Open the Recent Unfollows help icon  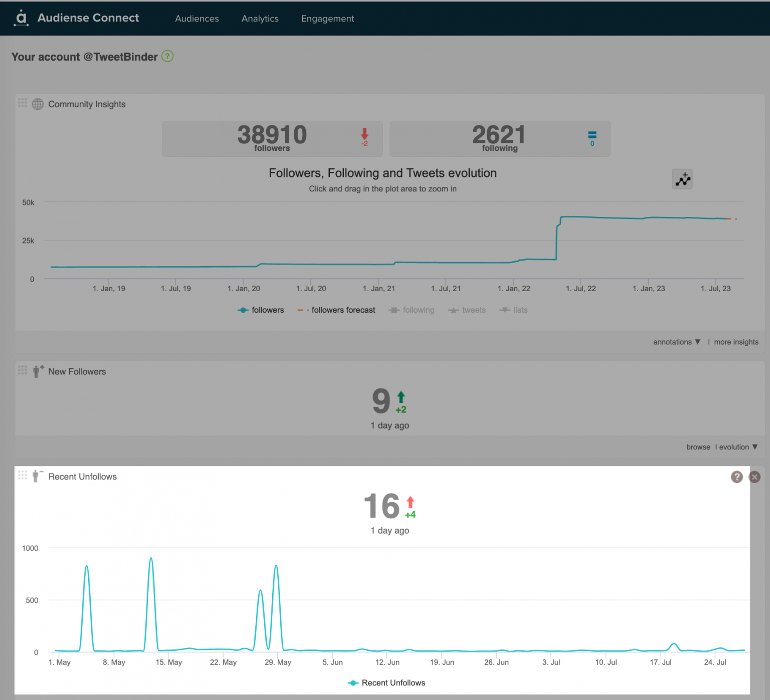click(x=736, y=477)
